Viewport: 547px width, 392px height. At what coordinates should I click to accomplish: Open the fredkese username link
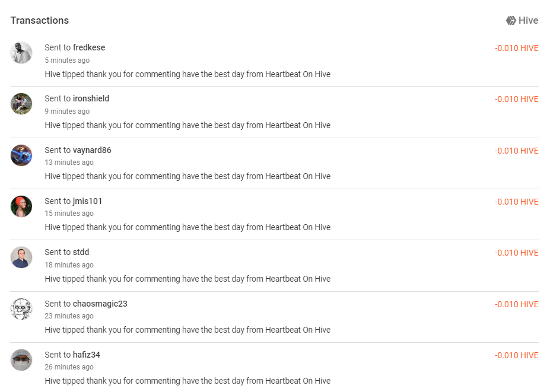point(89,47)
